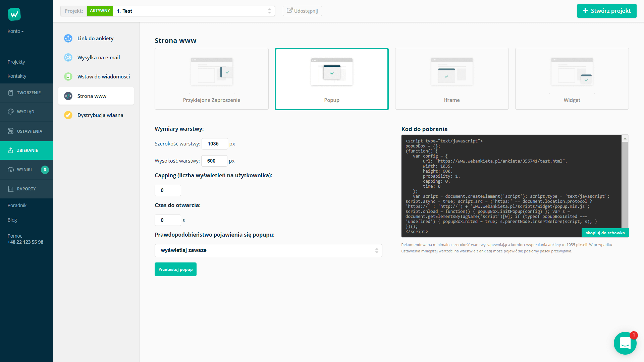Open the Projekty menu item

point(16,62)
